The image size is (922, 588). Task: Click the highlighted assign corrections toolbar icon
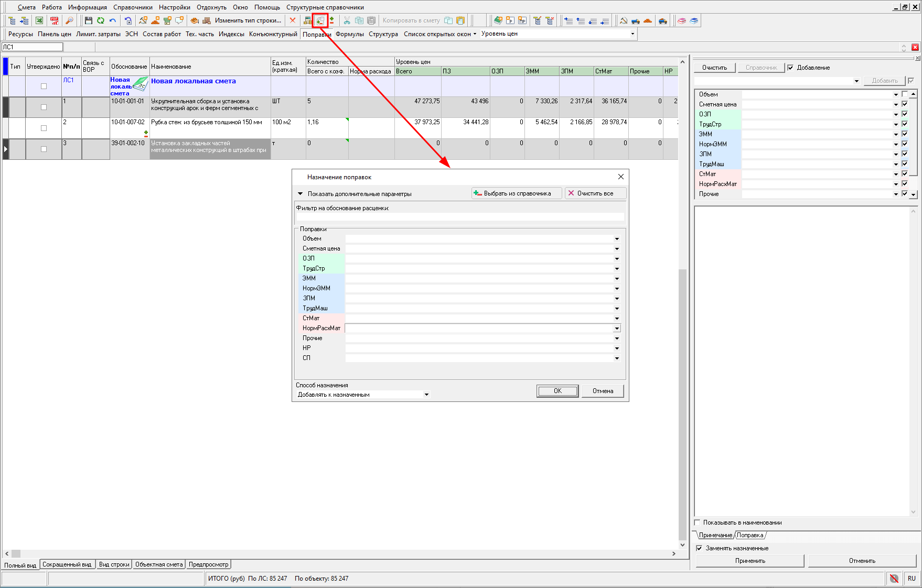click(x=320, y=21)
